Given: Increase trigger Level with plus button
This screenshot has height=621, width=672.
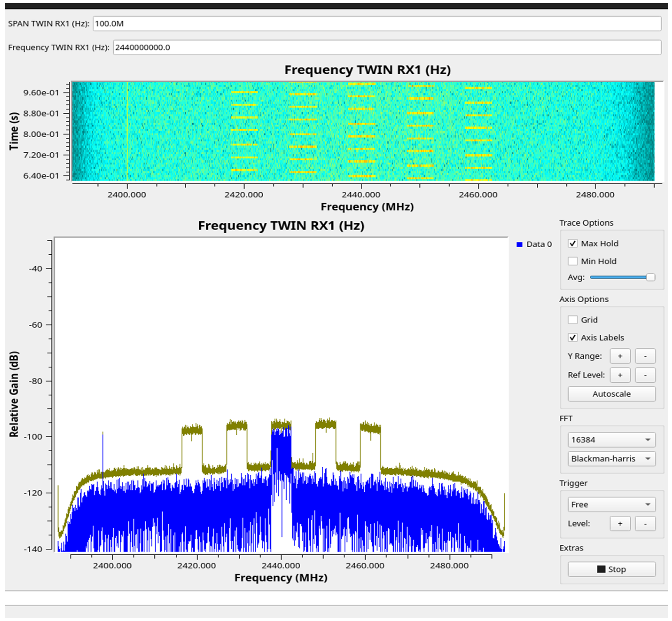Looking at the screenshot, I should pos(620,524).
